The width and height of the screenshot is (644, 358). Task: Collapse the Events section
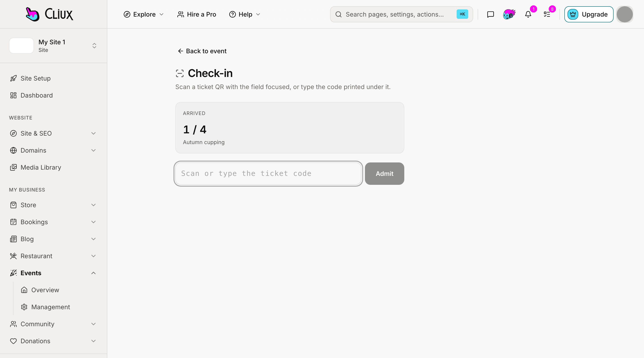tap(53, 273)
